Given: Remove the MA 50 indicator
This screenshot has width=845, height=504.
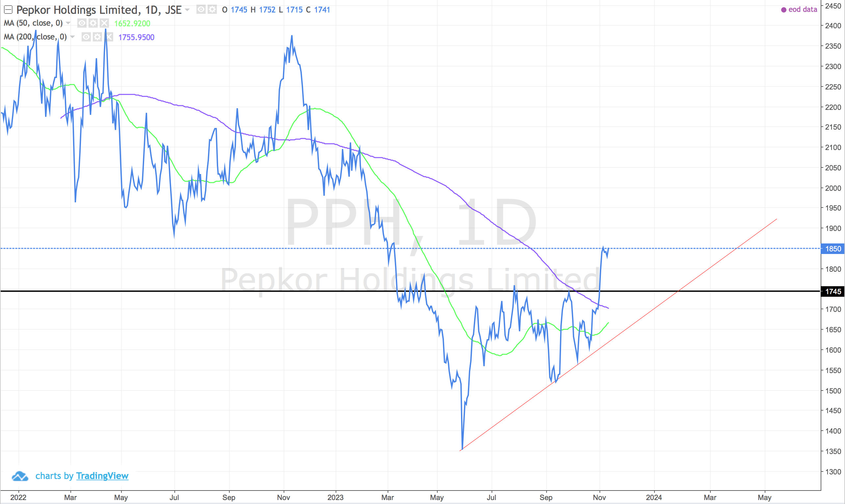Looking at the screenshot, I should point(104,23).
